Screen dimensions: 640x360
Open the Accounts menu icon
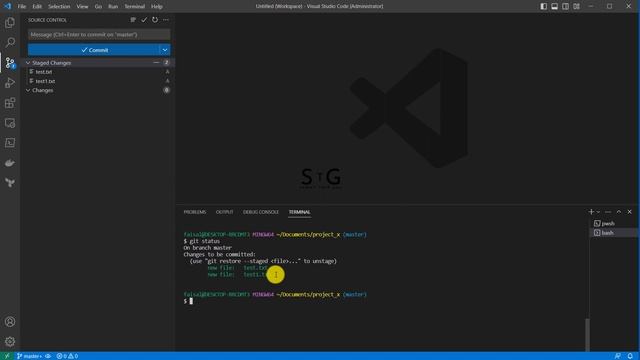click(x=10, y=322)
